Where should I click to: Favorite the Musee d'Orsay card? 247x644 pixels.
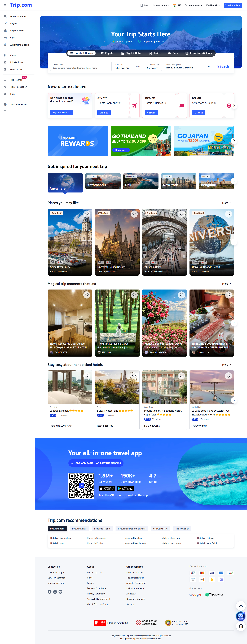[182, 214]
